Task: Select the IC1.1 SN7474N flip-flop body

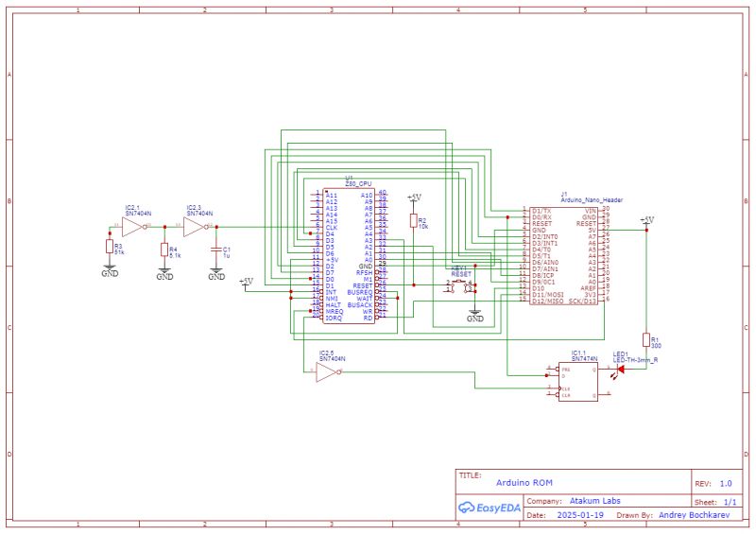Action: point(578,382)
